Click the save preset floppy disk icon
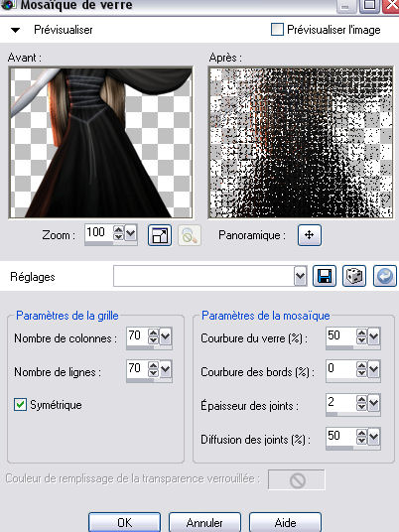This screenshot has width=399, height=532. [325, 276]
